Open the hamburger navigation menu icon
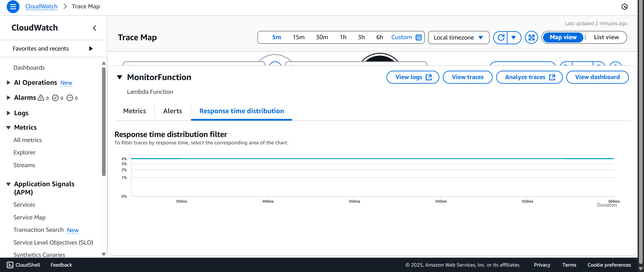 click(x=13, y=7)
